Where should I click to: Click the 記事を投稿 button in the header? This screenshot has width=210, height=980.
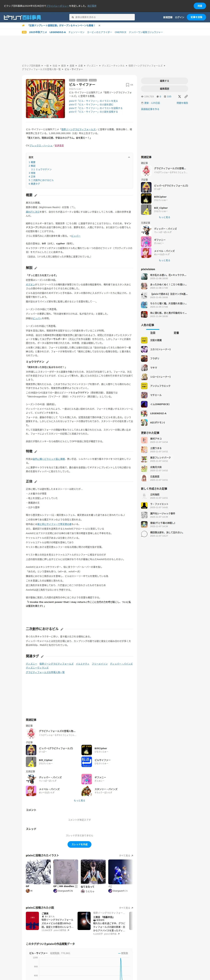196,17
